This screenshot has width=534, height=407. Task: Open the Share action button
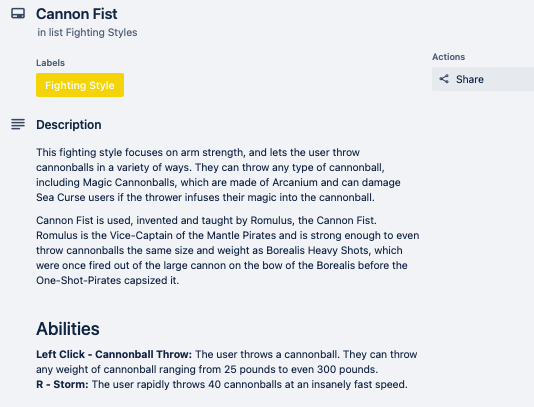483,79
